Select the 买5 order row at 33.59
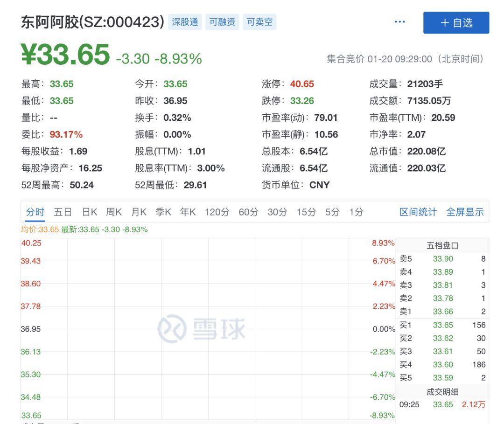The height and width of the screenshot is (424, 504). coord(442,377)
